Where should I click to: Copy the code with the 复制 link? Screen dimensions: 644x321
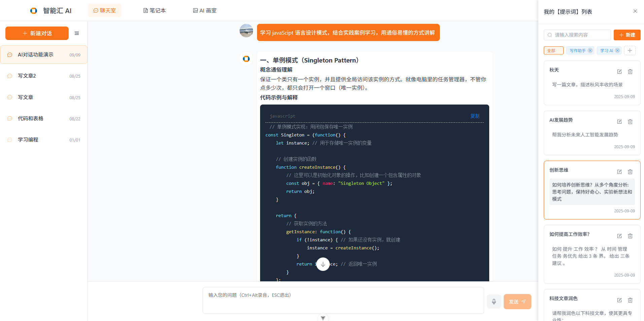tap(475, 116)
